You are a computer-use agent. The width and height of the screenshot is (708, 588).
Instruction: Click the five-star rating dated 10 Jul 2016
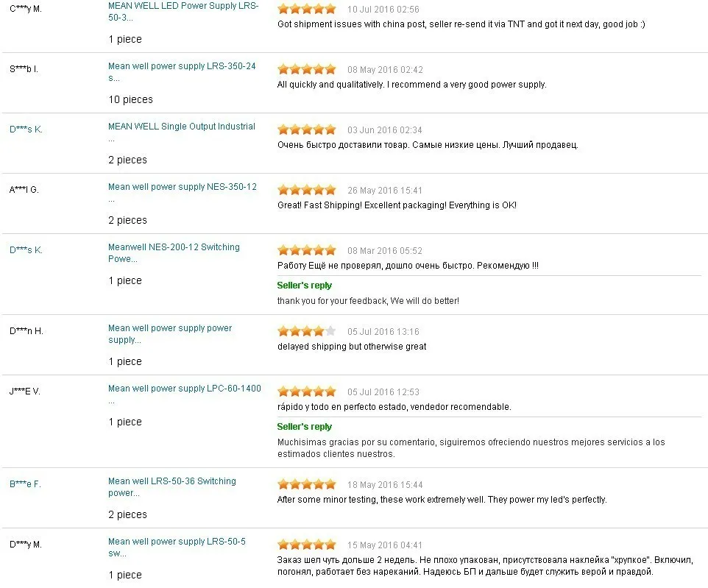tap(306, 10)
